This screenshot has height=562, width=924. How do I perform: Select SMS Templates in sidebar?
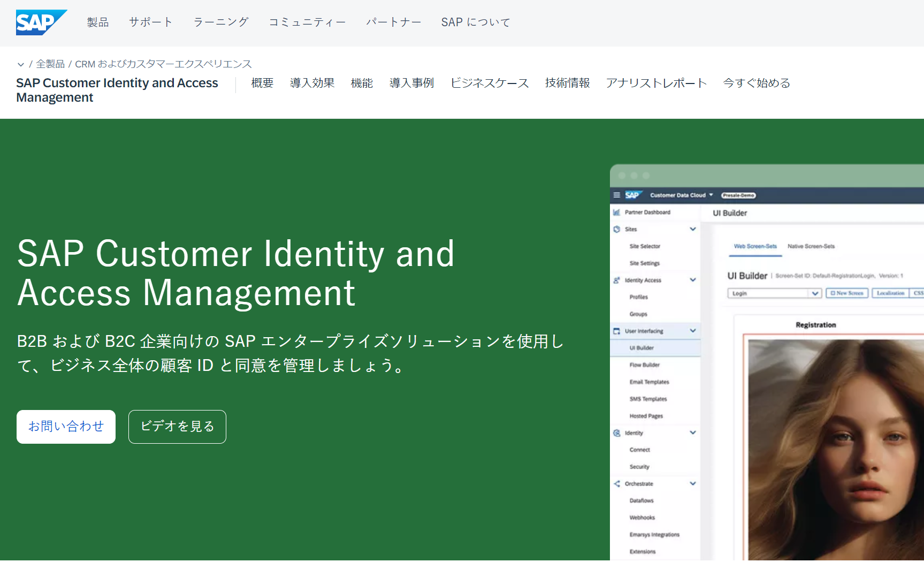(x=648, y=399)
